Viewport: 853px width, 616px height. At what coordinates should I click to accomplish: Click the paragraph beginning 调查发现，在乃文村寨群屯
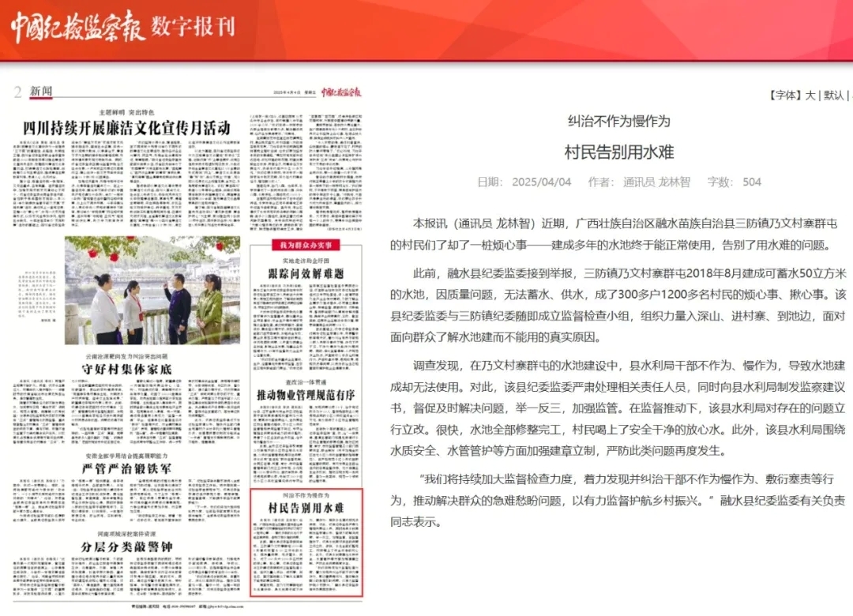click(x=618, y=408)
